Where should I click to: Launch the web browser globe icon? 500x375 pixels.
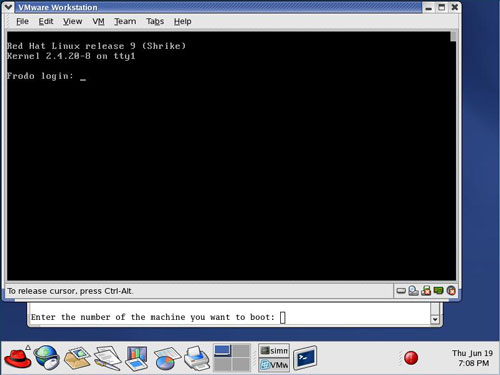point(47,358)
